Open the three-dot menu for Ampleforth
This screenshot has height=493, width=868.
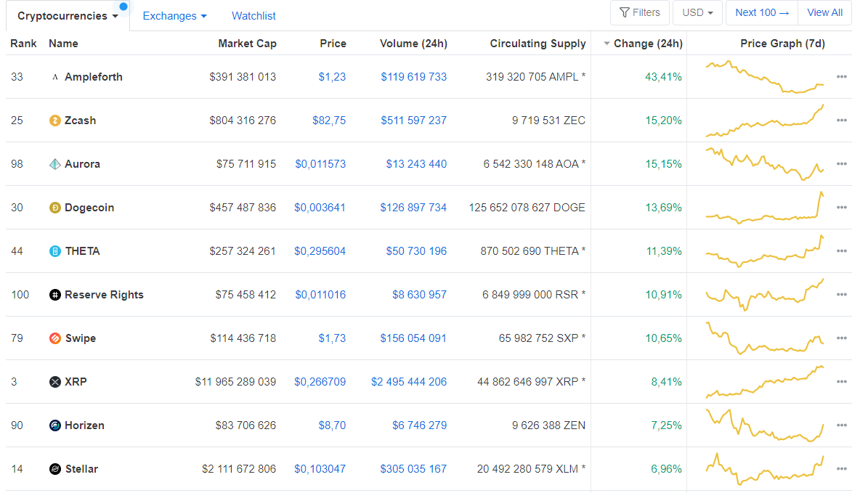[x=841, y=77]
